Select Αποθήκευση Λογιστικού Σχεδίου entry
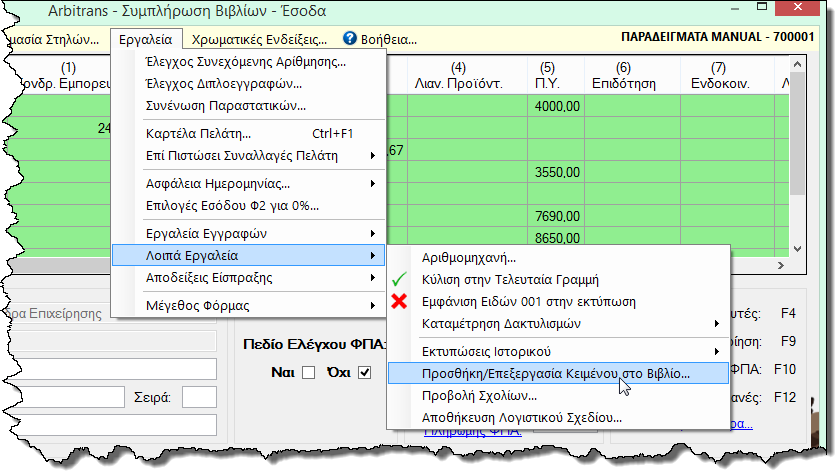Screen dimensions: 835x471 [558, 417]
